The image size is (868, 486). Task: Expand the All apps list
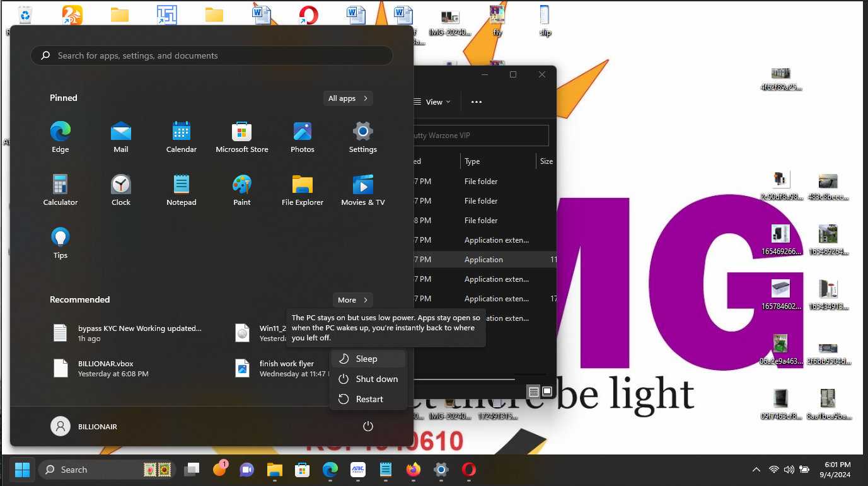click(347, 98)
